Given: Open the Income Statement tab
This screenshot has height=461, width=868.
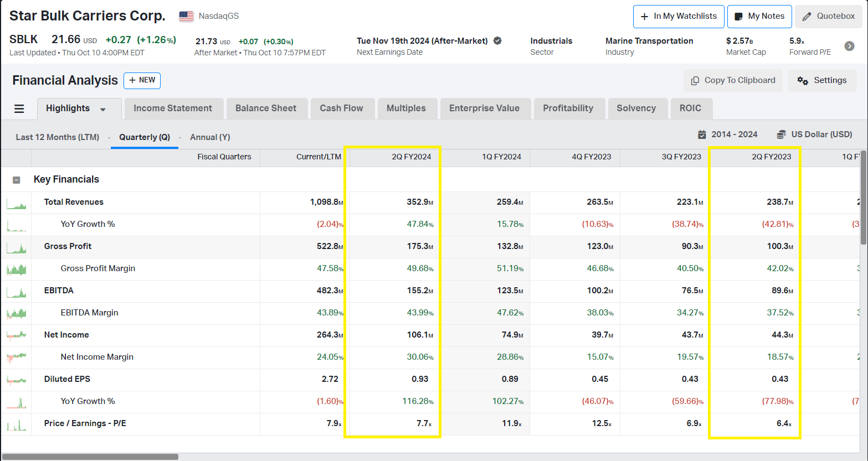Looking at the screenshot, I should tap(173, 108).
